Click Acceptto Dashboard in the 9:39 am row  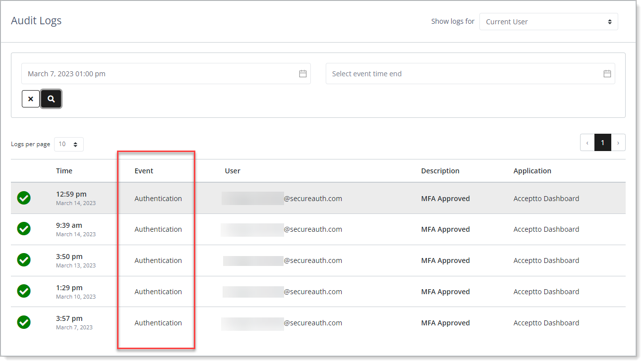[546, 229]
